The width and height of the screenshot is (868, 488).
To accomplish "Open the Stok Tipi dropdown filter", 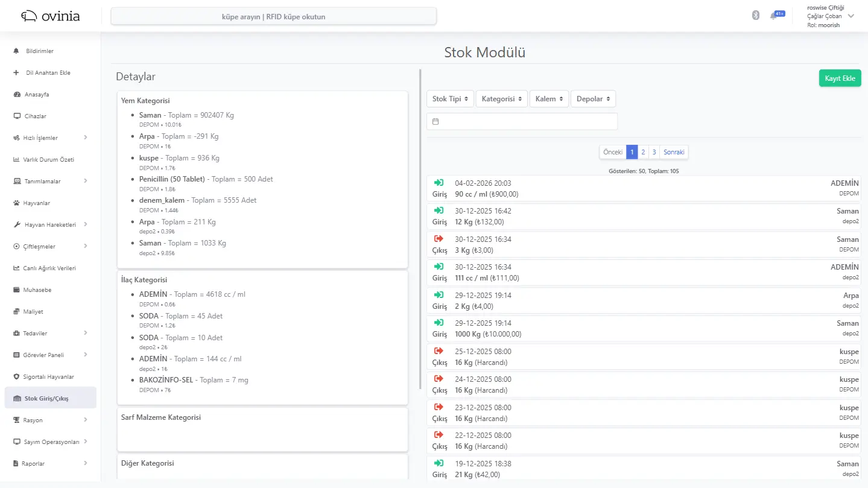I will coord(450,99).
